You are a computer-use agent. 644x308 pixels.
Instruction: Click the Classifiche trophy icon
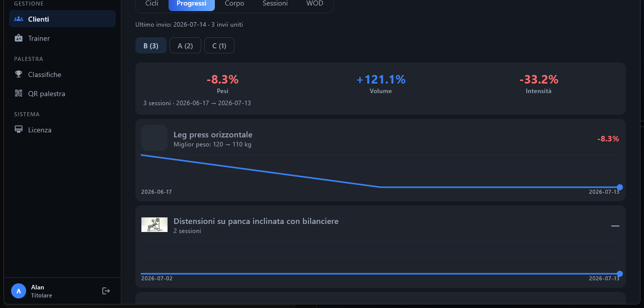(x=19, y=74)
